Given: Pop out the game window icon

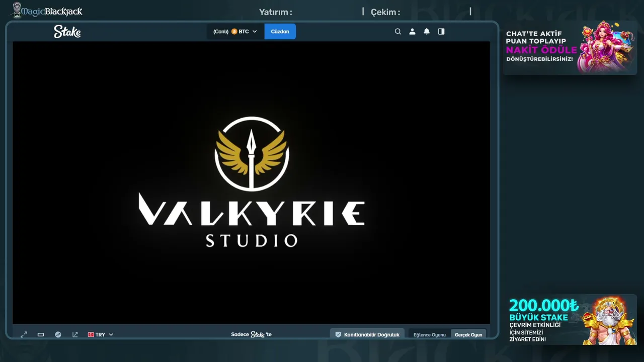Looking at the screenshot, I should point(75,334).
